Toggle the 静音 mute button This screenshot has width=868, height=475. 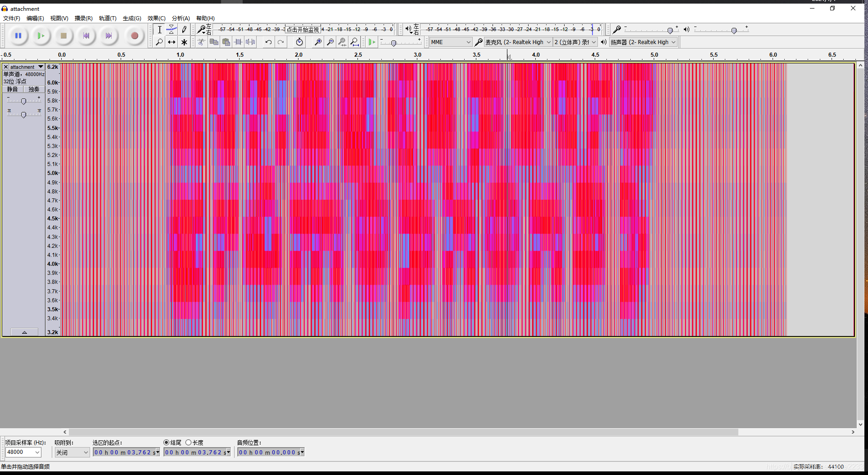(x=13, y=89)
